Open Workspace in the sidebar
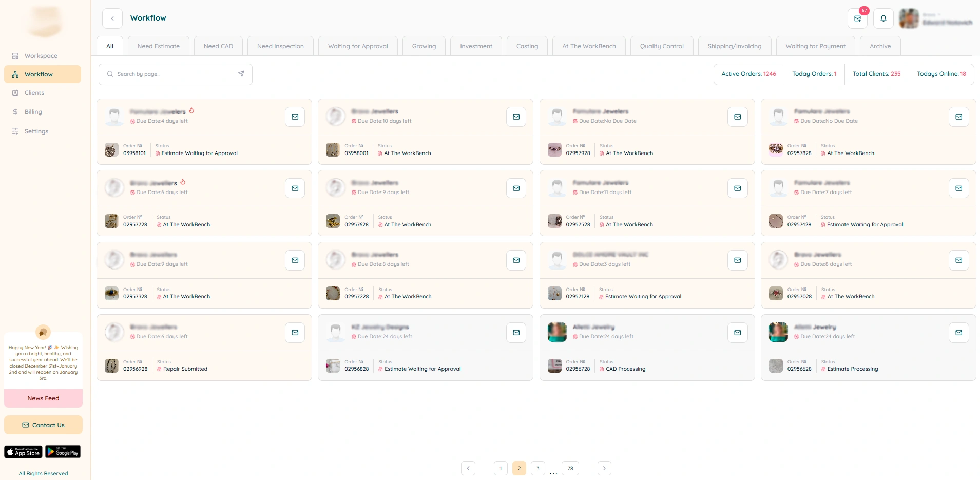The width and height of the screenshot is (980, 480). [x=42, y=56]
